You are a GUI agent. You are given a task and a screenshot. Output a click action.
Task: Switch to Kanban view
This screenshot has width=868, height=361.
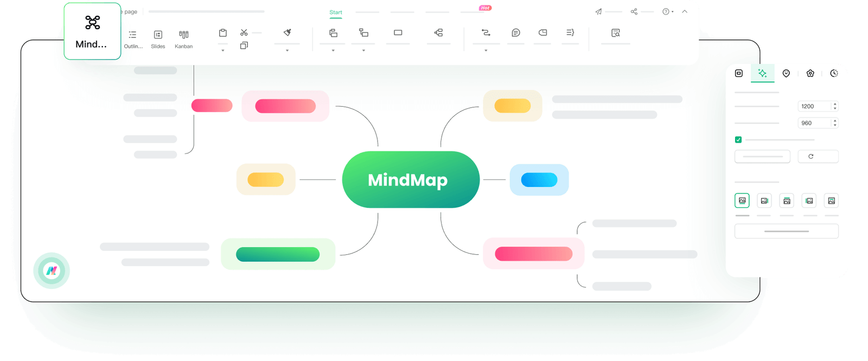184,39
